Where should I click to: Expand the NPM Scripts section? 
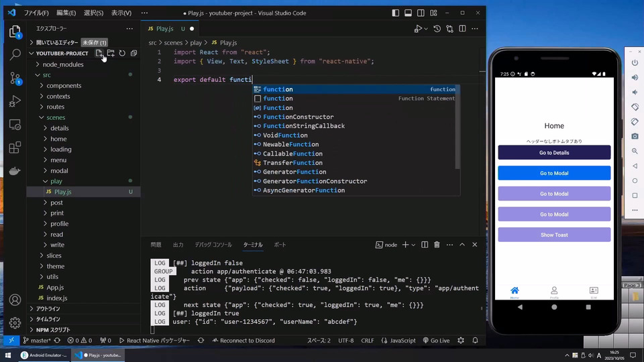(53, 330)
